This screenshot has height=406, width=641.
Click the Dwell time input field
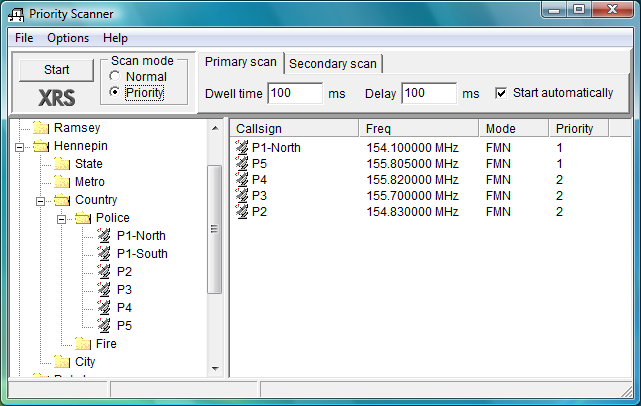[x=295, y=93]
